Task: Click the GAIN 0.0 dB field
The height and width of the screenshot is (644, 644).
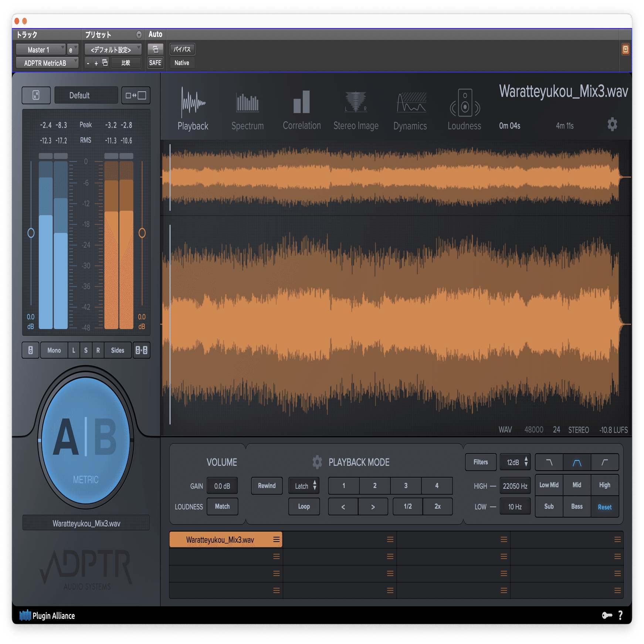Action: [x=222, y=486]
